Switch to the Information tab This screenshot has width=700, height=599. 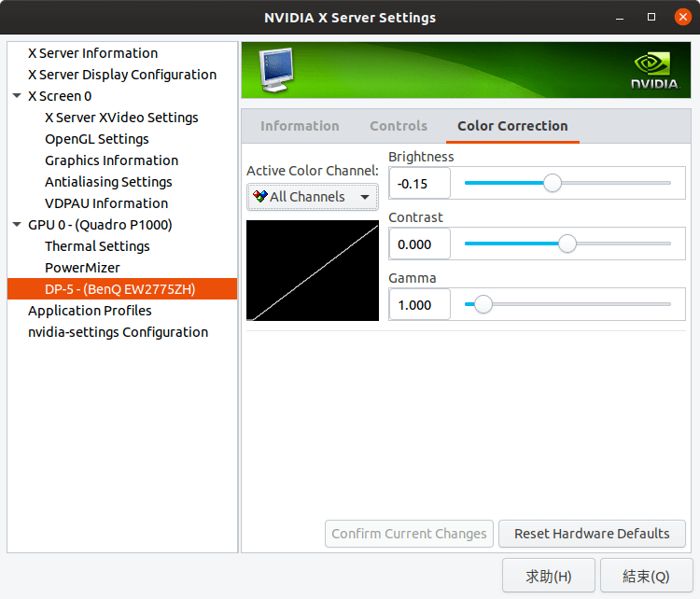(300, 126)
